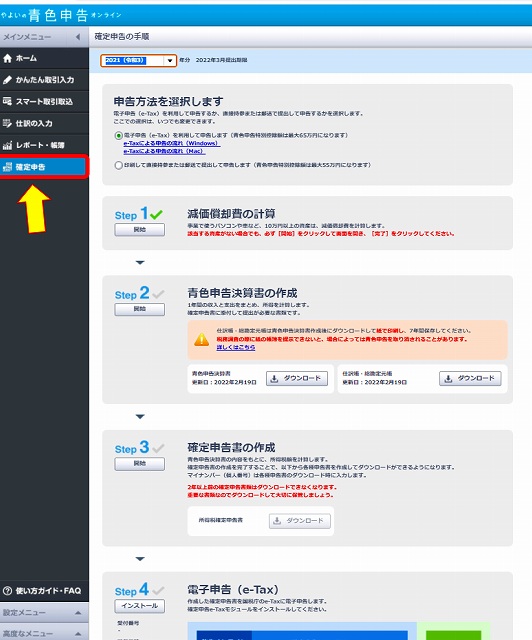Click the 電子申告 (e-Tax) heading
532x640 pixels.
click(x=233, y=590)
